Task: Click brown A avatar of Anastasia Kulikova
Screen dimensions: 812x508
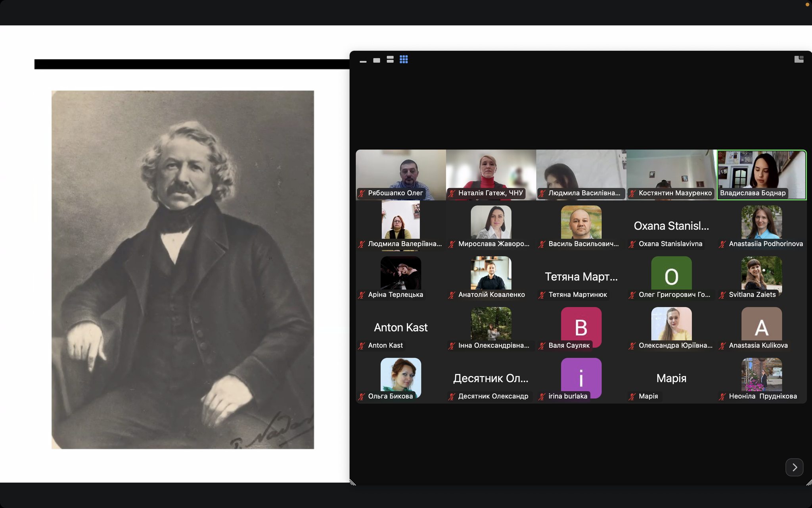Action: pos(762,324)
